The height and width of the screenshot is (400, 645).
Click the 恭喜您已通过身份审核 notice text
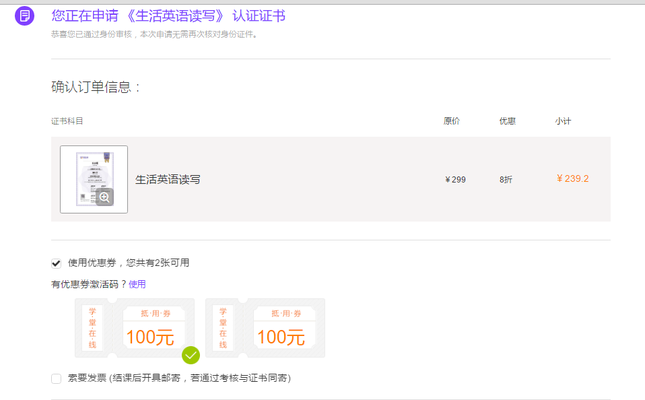[155, 34]
